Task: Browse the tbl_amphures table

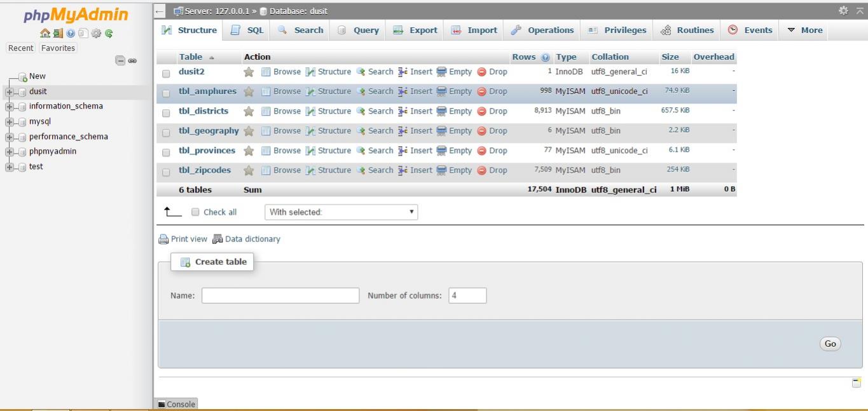Action: coord(286,91)
